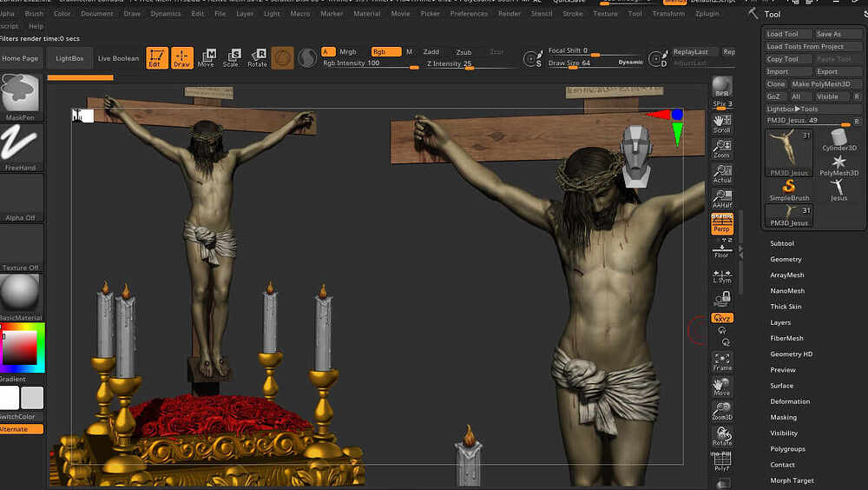868x490 pixels.
Task: Select the PolyMesh3D star tool
Action: (838, 165)
